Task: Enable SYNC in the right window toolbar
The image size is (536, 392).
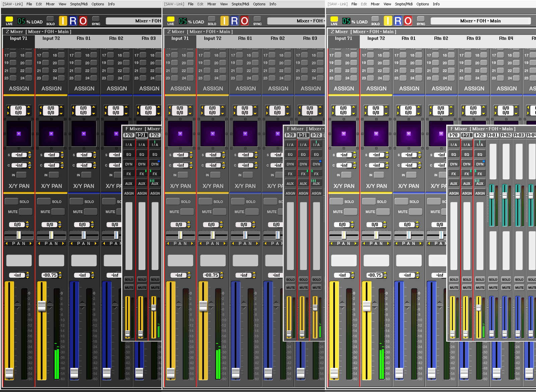Action: [x=421, y=19]
